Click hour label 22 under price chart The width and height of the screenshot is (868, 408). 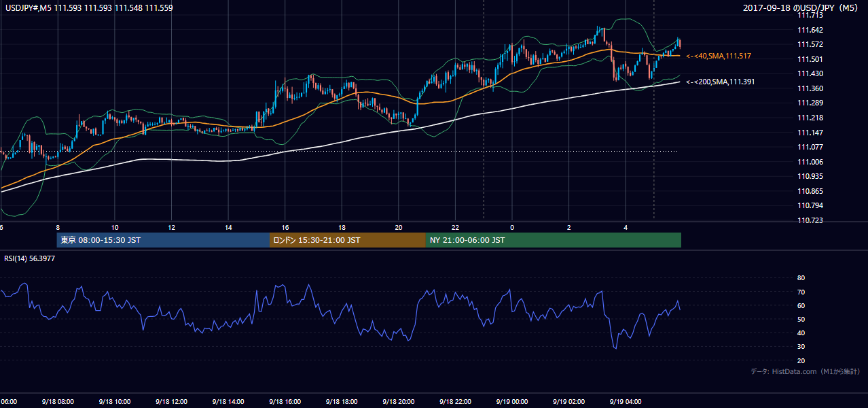coord(455,228)
